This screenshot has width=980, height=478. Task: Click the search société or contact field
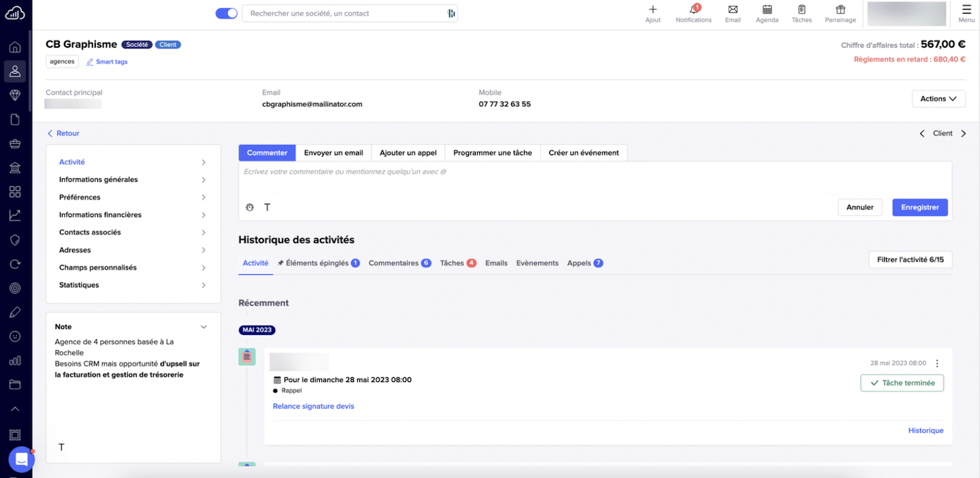[x=344, y=14]
